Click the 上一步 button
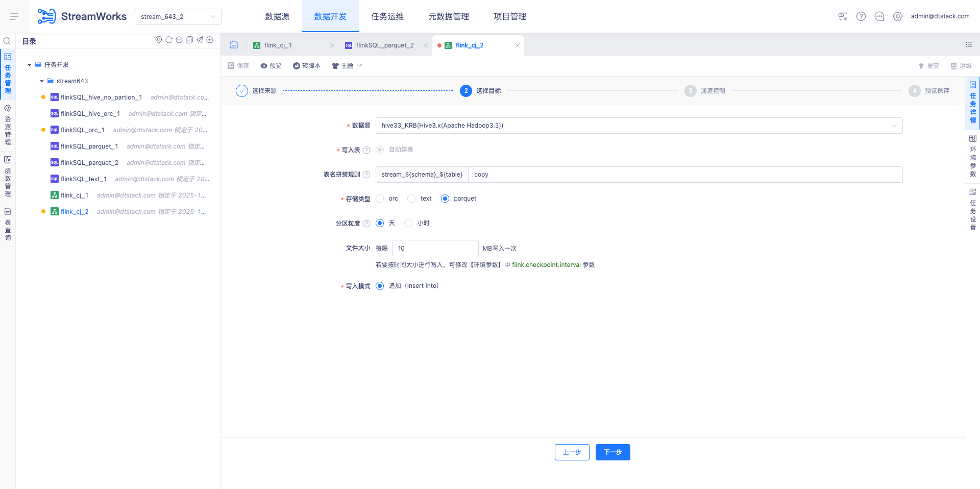 (572, 452)
